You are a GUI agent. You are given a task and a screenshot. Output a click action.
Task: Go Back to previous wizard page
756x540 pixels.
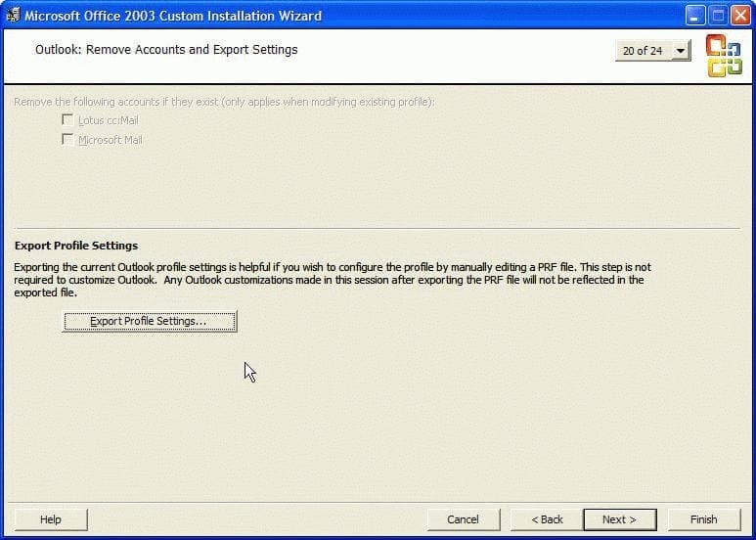(547, 519)
